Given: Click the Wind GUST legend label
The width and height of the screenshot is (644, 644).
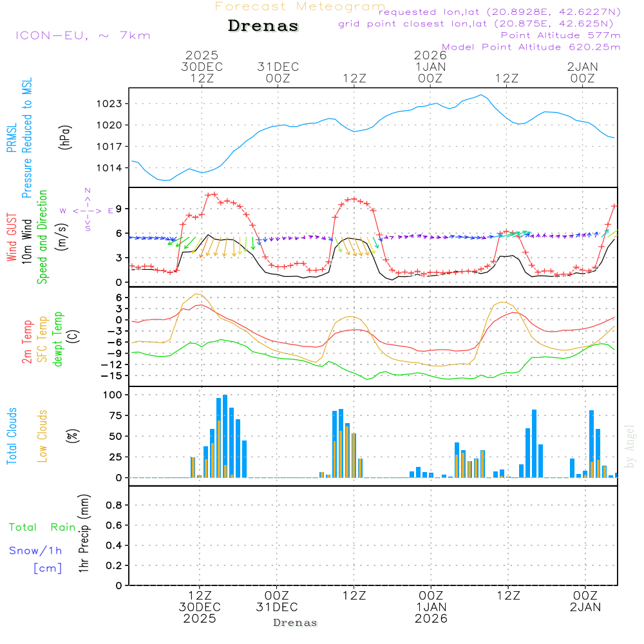Looking at the screenshot, I should click(11, 239).
